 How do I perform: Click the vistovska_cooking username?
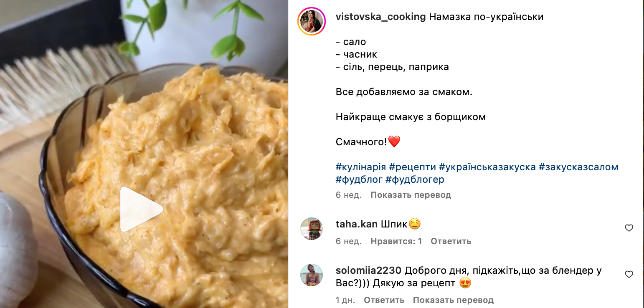(x=381, y=17)
